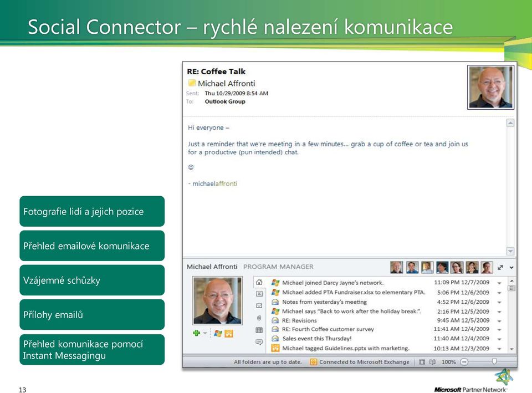Image resolution: width=532 pixels, height=393 pixels.
Task: Click message body scrollbar up arrow
Action: pos(510,123)
